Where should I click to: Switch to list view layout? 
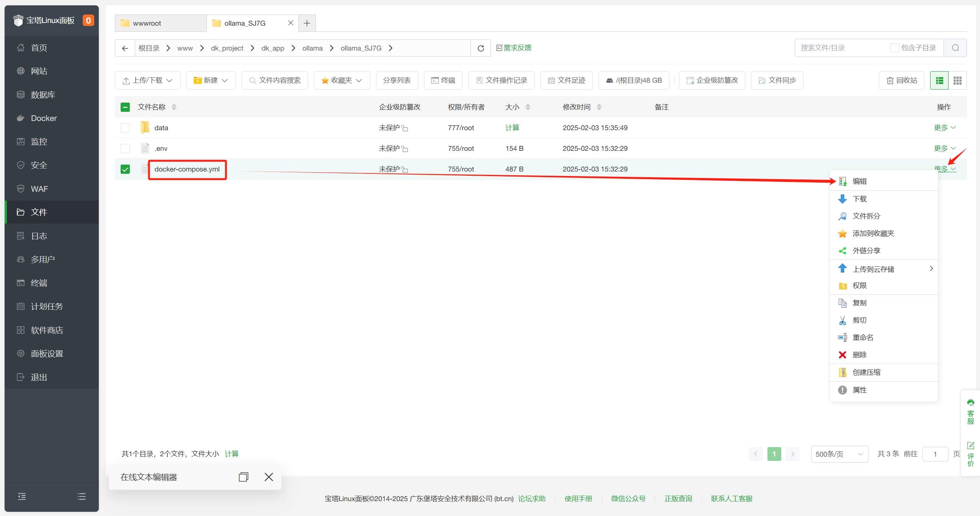pyautogui.click(x=939, y=80)
